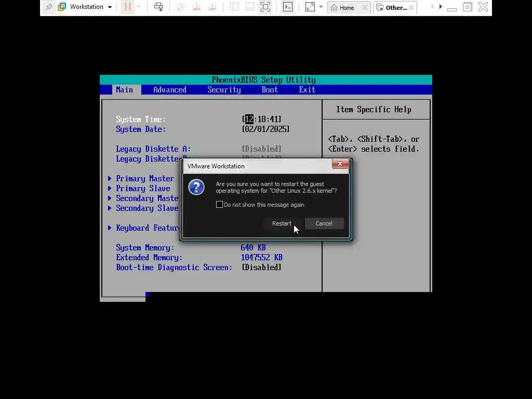Click the pin toolbar icon
Screen dimensions: 532x399
tap(49, 7)
